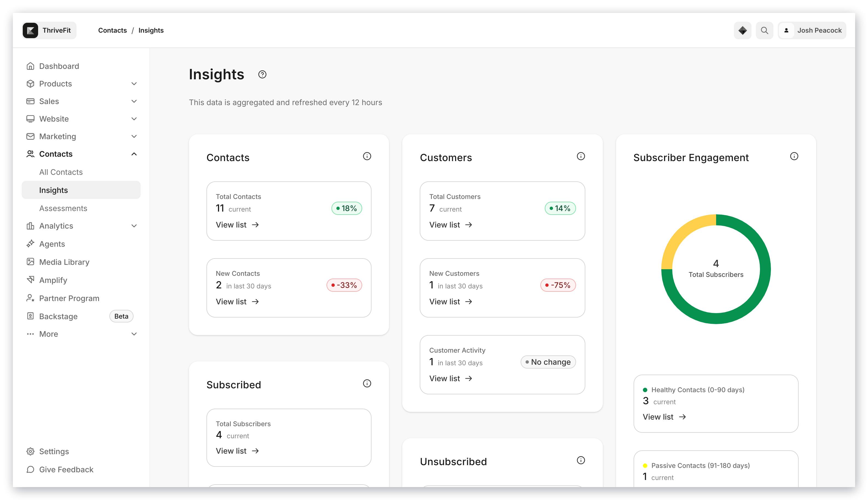Screen dimensions: 868x500
Task: Open the All Contacts submenu item
Action: 81,172
